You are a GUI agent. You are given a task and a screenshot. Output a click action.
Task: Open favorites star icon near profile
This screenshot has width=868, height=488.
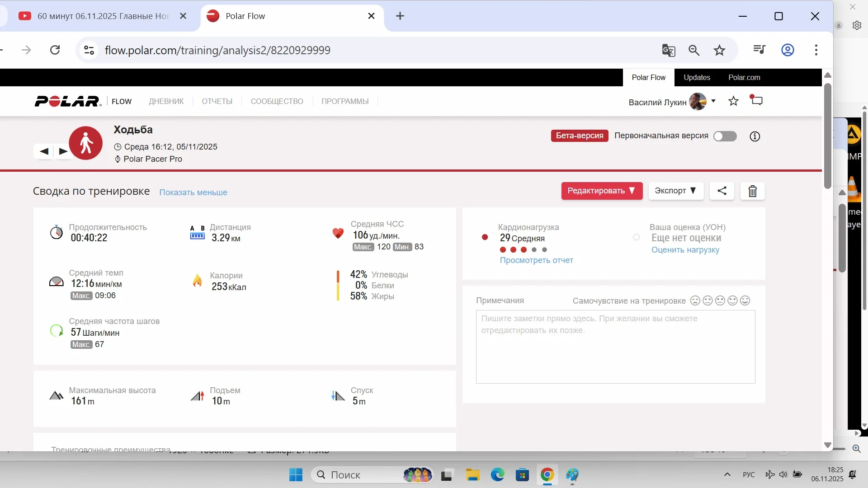pos(733,101)
